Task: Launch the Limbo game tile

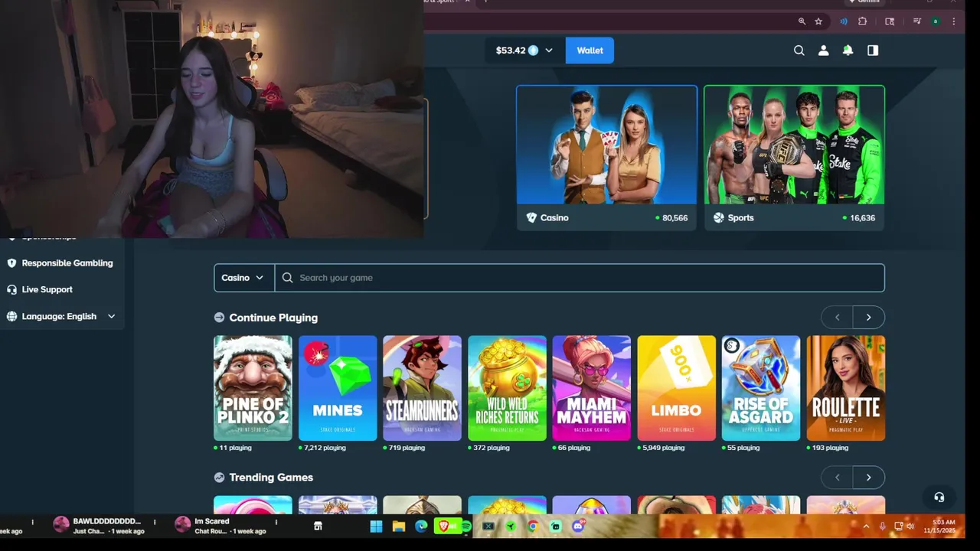Action: 676,388
